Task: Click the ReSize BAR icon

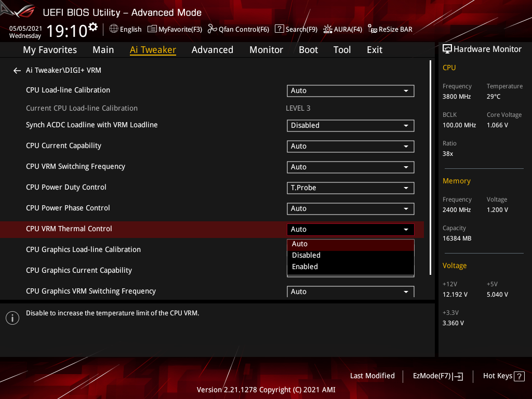Action: pos(372,29)
